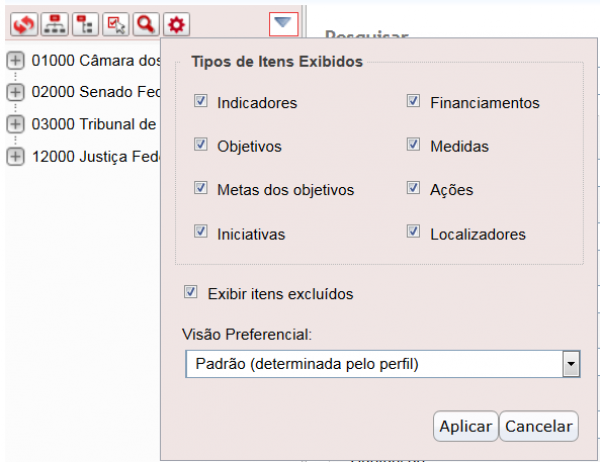Viewport: 600px width, 462px height.
Task: Click the Cancelar button
Action: [x=538, y=426]
